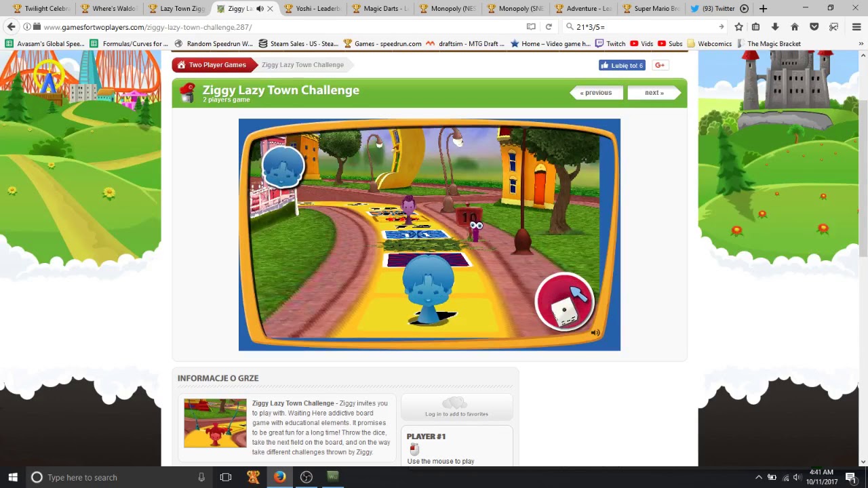Screen dimensions: 868x488
Task: Open Steam Sales bookmark
Action: (298, 43)
